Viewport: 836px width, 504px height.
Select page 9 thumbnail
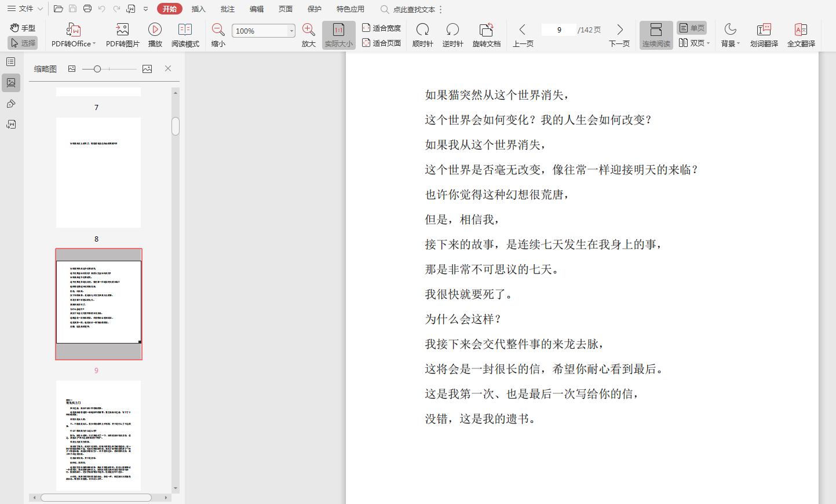98,304
